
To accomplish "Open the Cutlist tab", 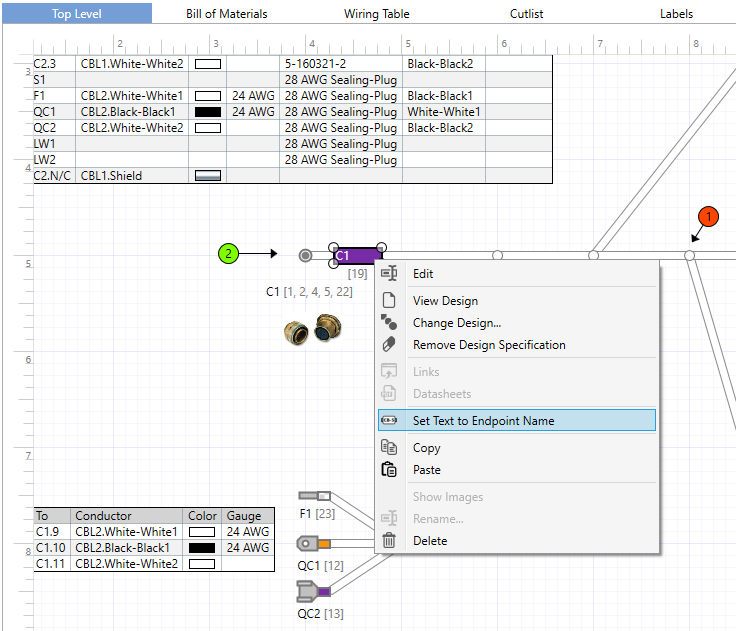I will [526, 14].
